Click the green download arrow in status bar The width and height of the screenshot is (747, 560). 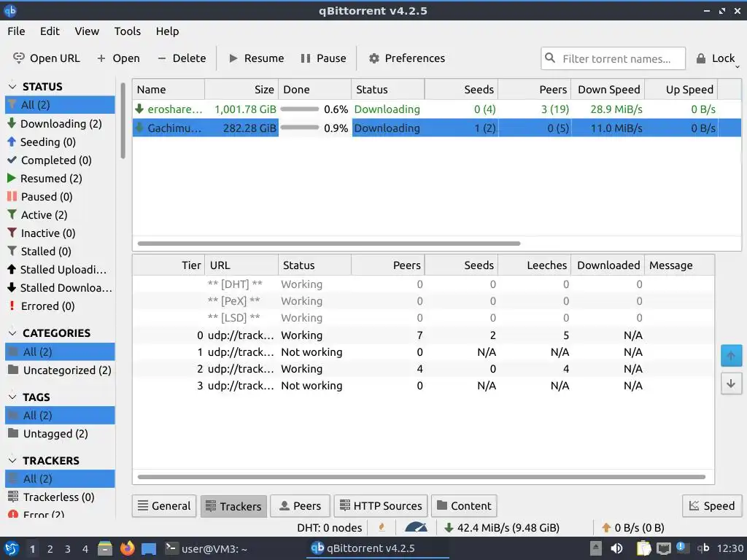449,528
